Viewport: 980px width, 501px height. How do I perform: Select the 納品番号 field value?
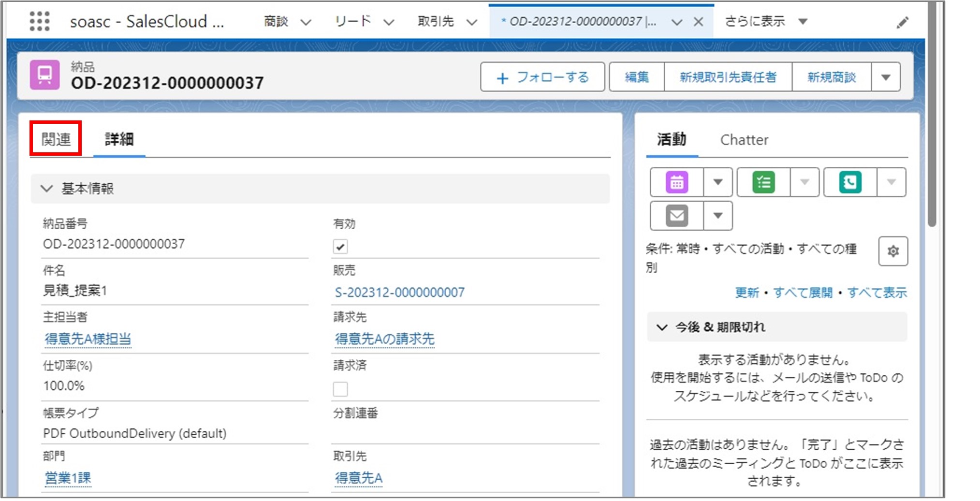click(x=114, y=244)
